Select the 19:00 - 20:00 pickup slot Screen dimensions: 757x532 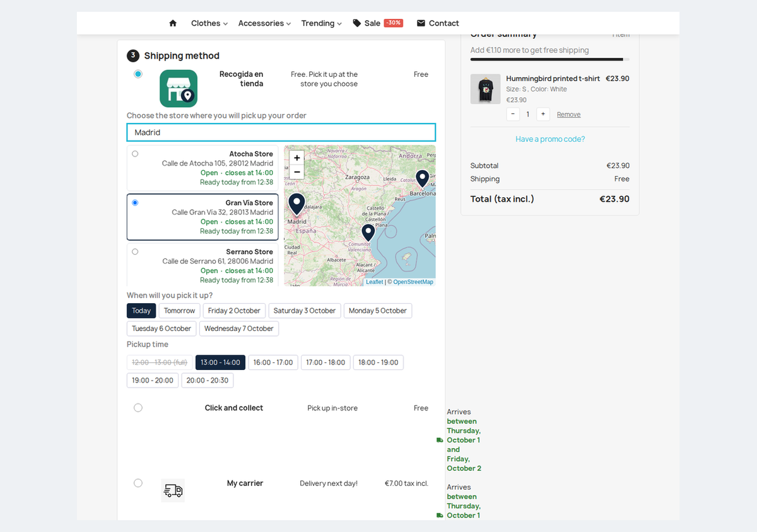(x=153, y=380)
